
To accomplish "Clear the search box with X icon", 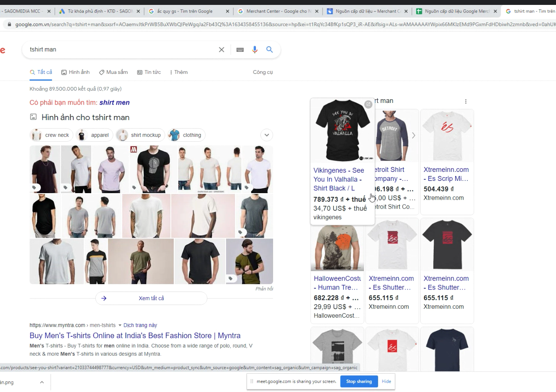I will pyautogui.click(x=222, y=49).
